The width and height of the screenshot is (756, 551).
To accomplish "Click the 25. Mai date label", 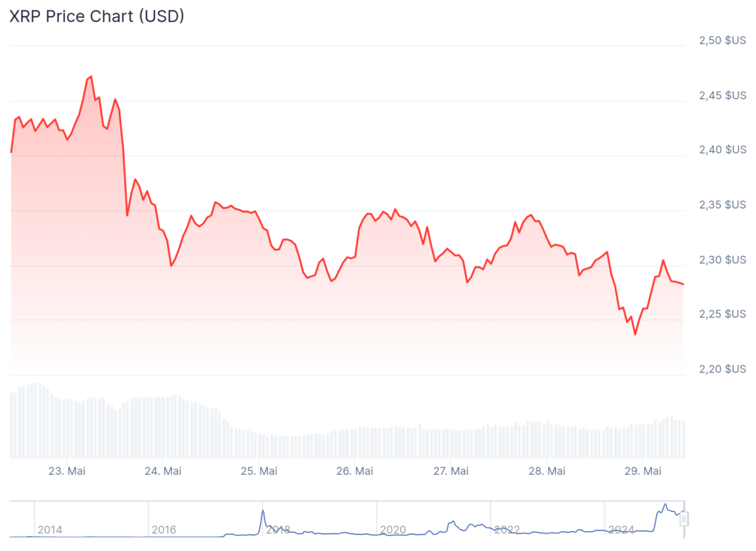I will pos(258,471).
